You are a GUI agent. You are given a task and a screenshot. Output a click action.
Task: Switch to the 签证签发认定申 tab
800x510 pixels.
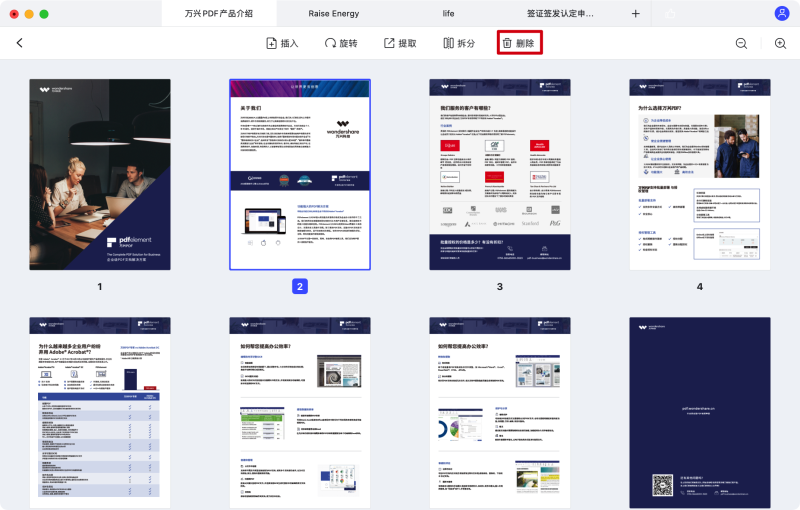560,14
